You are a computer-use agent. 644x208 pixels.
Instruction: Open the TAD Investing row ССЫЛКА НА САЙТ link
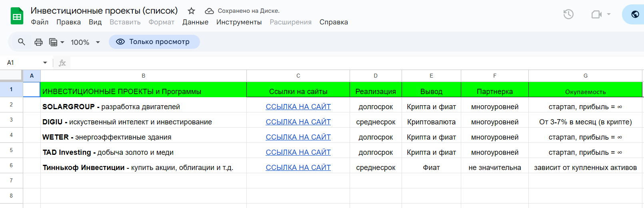(x=298, y=152)
